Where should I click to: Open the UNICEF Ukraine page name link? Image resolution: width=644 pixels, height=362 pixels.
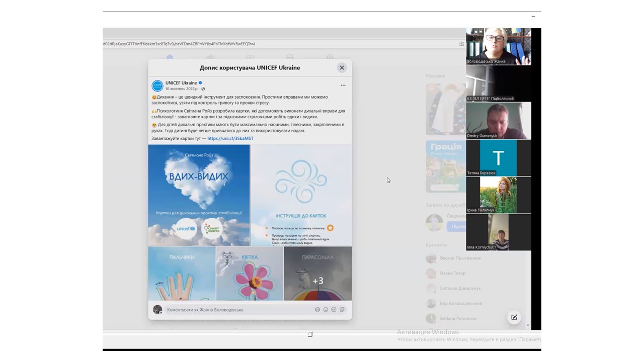point(181,83)
